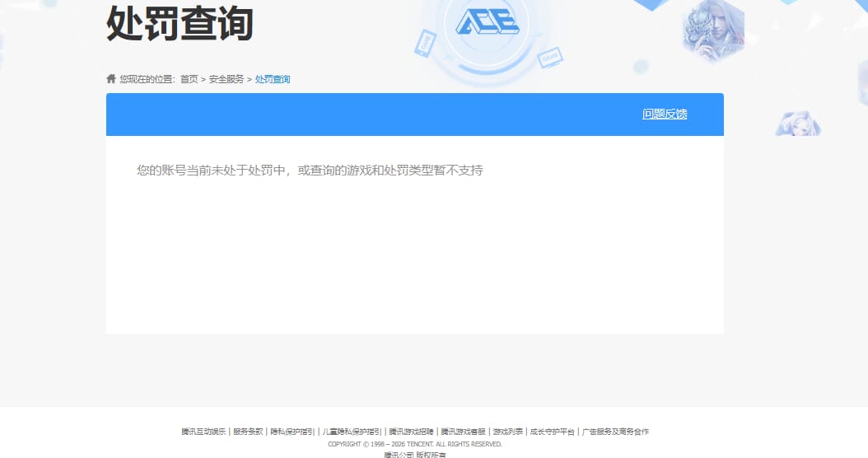Viewport: 868px width, 458px height.
Task: Click the ACE logo in the header
Action: pos(488,22)
